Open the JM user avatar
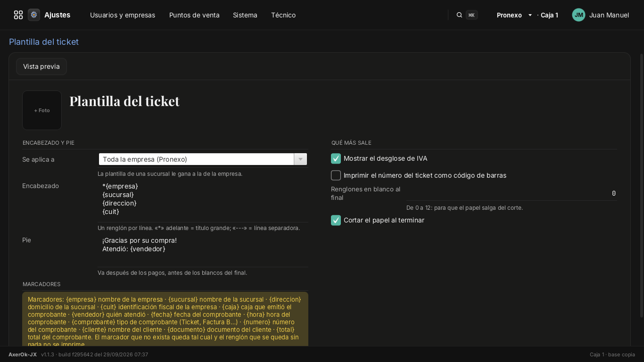 click(578, 15)
